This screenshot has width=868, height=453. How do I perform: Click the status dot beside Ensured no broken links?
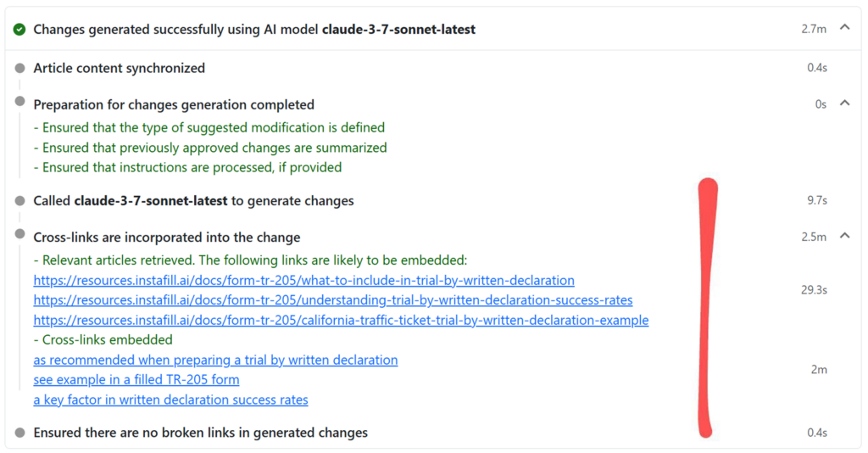click(x=20, y=433)
